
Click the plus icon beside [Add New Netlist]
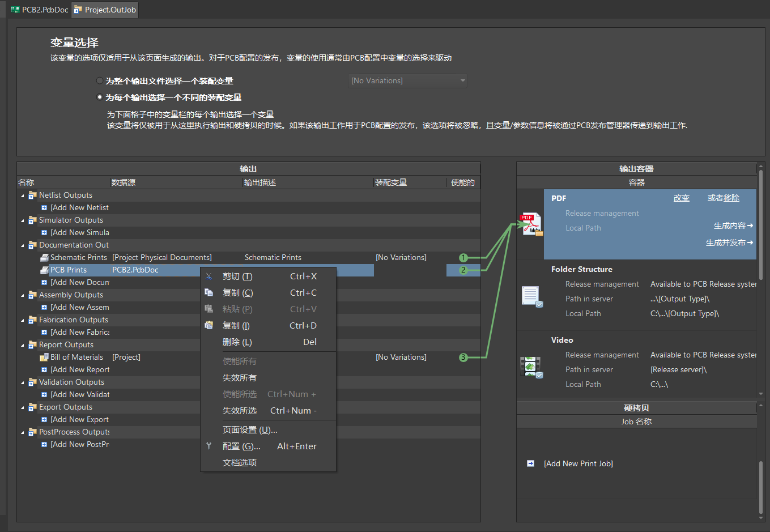point(45,207)
